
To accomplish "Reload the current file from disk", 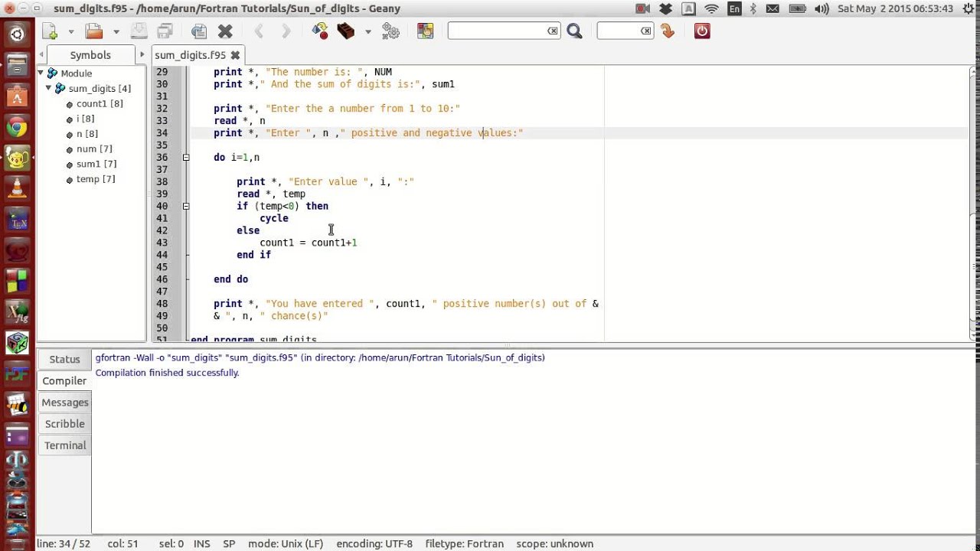I will point(199,31).
